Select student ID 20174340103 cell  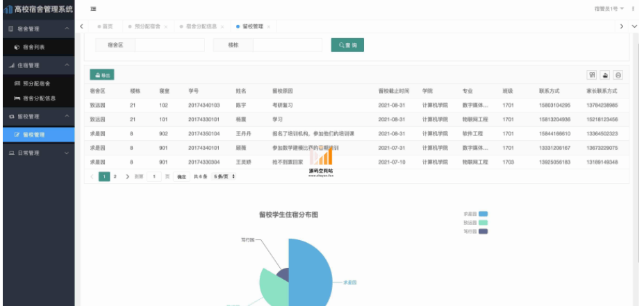click(204, 105)
